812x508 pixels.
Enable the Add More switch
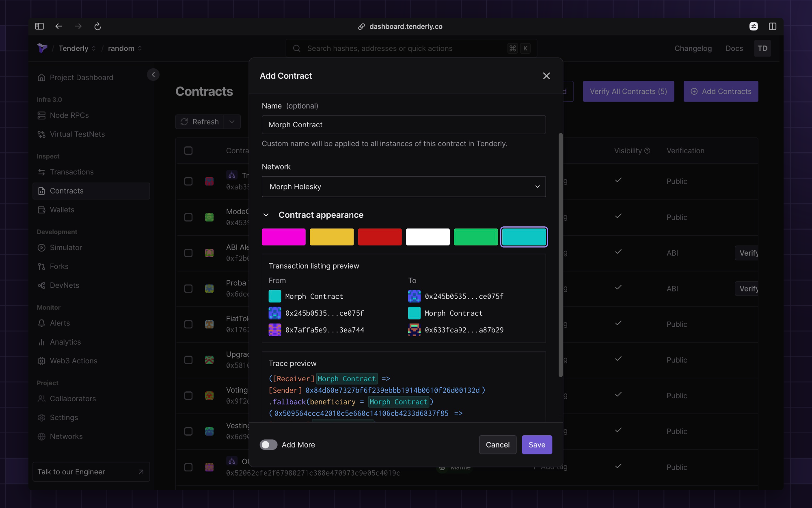pyautogui.click(x=268, y=445)
